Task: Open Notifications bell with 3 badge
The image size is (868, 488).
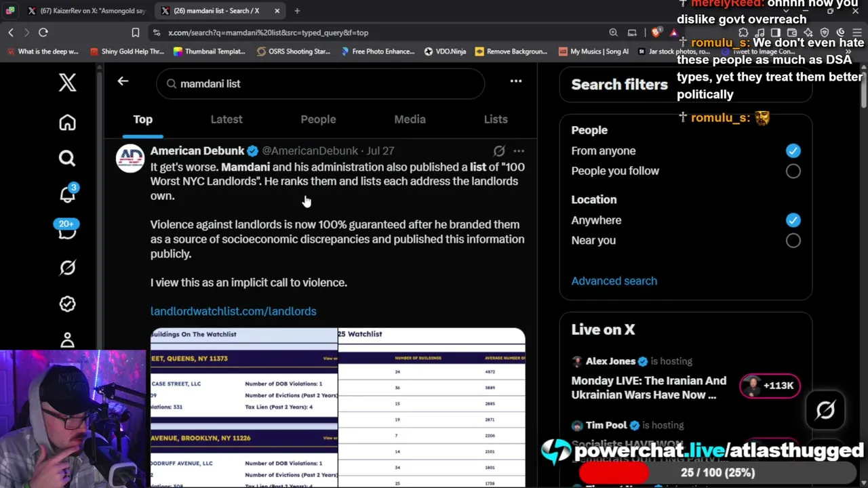Action: pyautogui.click(x=67, y=194)
